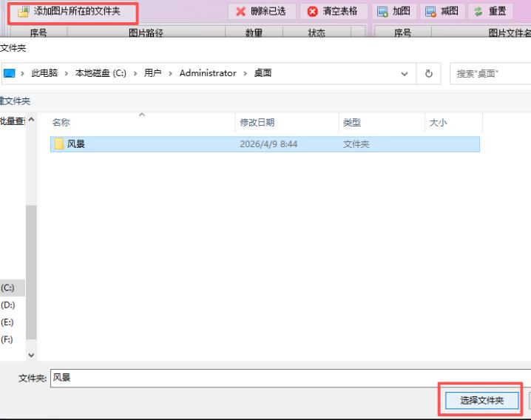Expand the chevron after Administrator breadcrumb
The height and width of the screenshot is (420, 531).
(x=246, y=73)
